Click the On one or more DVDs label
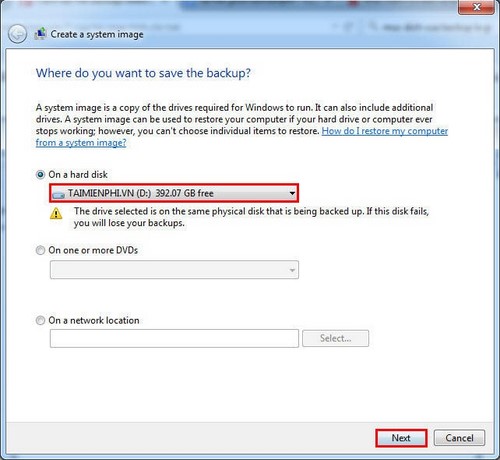The height and width of the screenshot is (460, 500). click(93, 250)
